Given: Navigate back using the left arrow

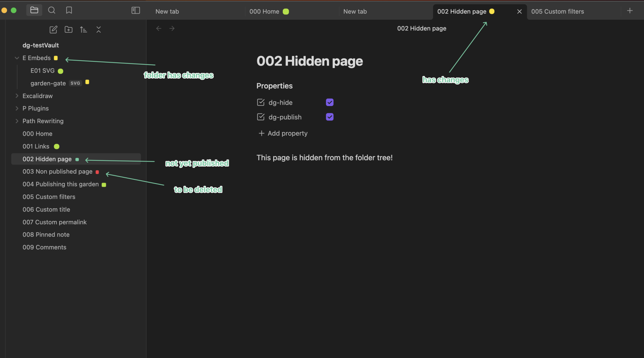Looking at the screenshot, I should [x=158, y=28].
